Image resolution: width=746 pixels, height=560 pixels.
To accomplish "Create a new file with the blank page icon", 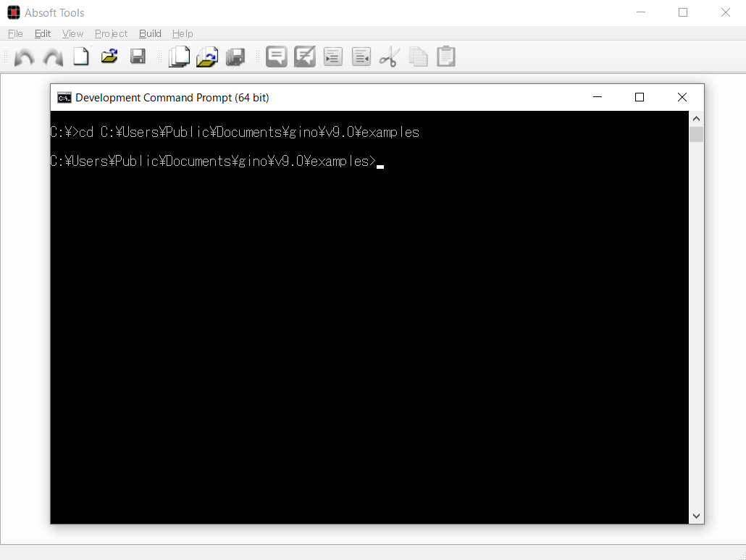I will (x=81, y=56).
